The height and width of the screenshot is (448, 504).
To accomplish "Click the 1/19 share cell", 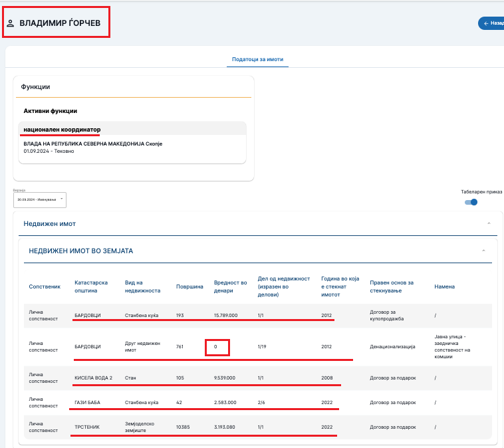I will tap(262, 346).
